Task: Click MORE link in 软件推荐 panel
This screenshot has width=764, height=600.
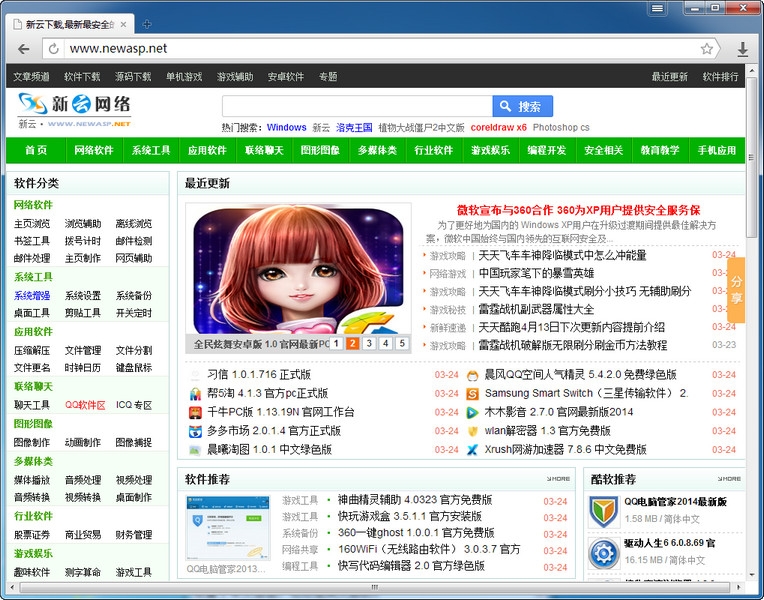Action: tap(558, 479)
